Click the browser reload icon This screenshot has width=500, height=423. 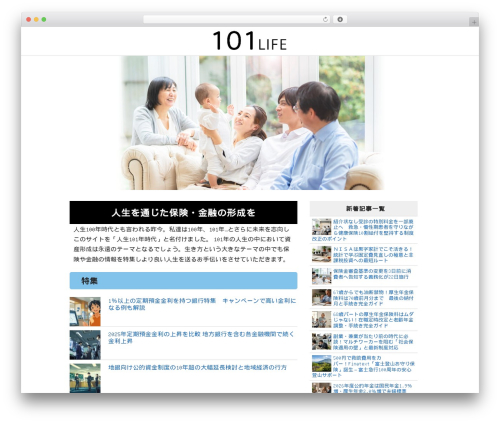coord(325,20)
